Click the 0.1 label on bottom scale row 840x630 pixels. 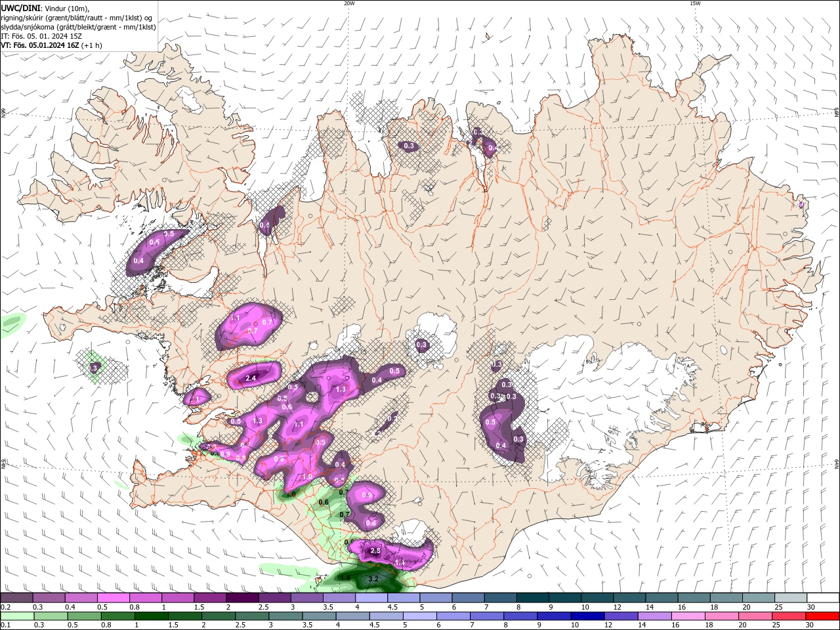coord(5,625)
